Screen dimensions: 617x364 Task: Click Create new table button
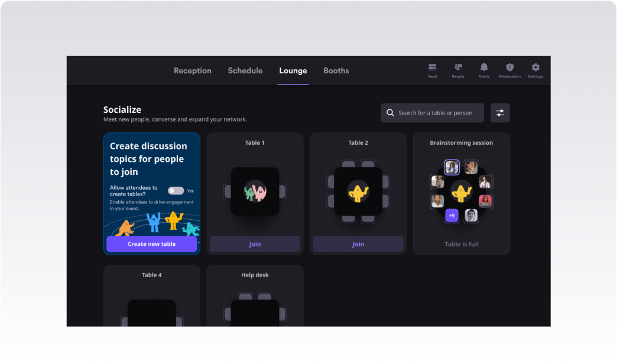coord(151,244)
